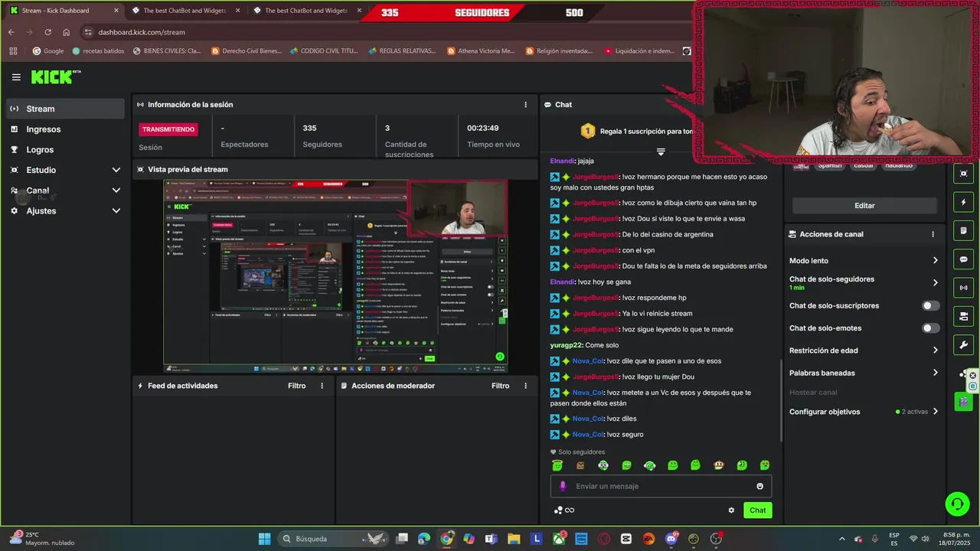Expand the Canal sidebar section
This screenshot has height=551, width=980.
coord(116,191)
